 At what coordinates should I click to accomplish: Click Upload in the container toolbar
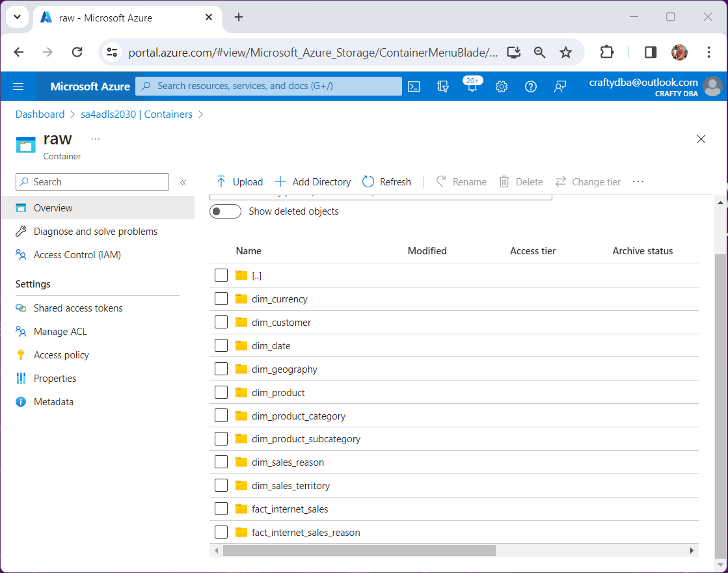(x=239, y=182)
